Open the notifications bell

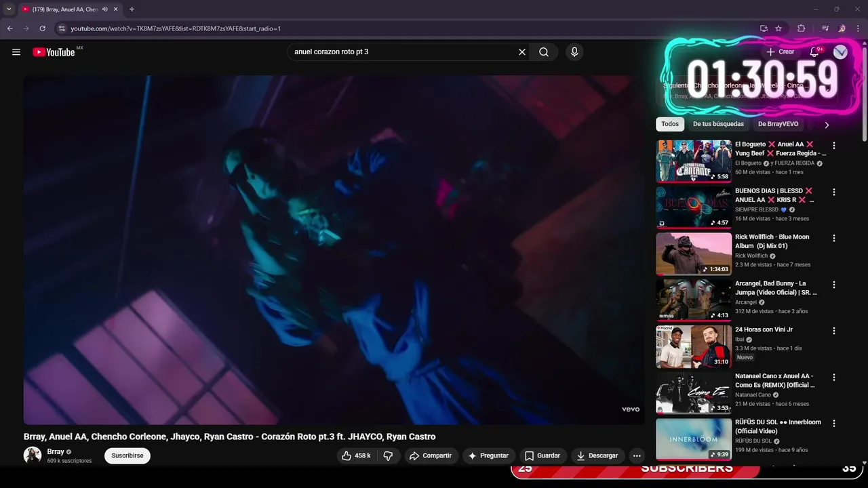pyautogui.click(x=814, y=52)
